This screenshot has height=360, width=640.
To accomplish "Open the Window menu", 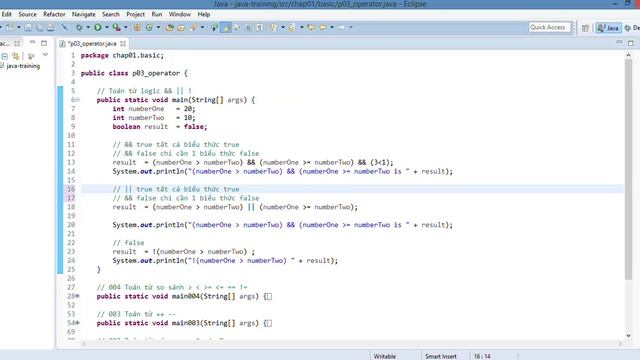I will pyautogui.click(x=180, y=14).
